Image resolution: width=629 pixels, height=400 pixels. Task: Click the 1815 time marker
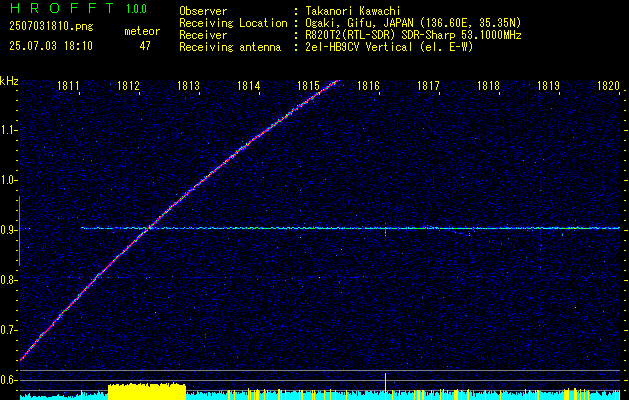308,86
